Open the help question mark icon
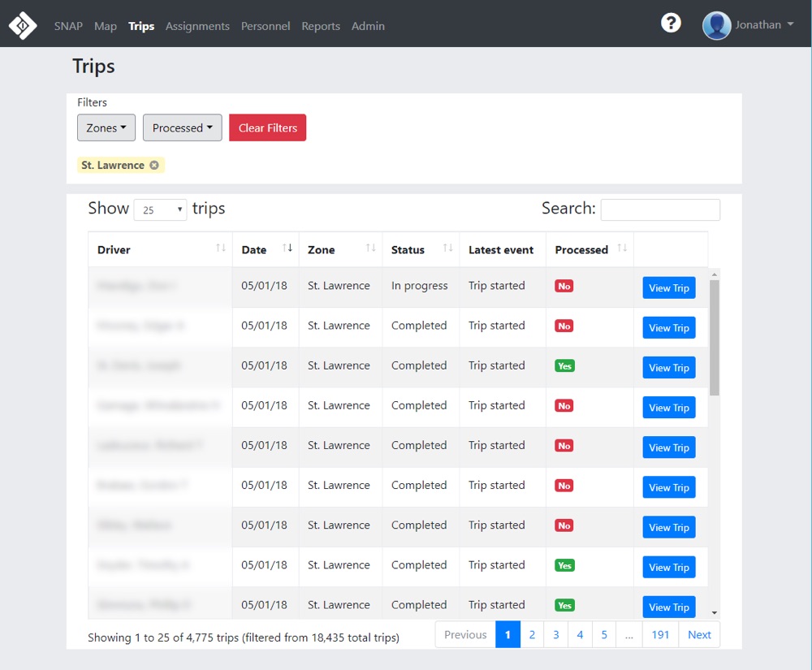The width and height of the screenshot is (812, 670). point(671,24)
